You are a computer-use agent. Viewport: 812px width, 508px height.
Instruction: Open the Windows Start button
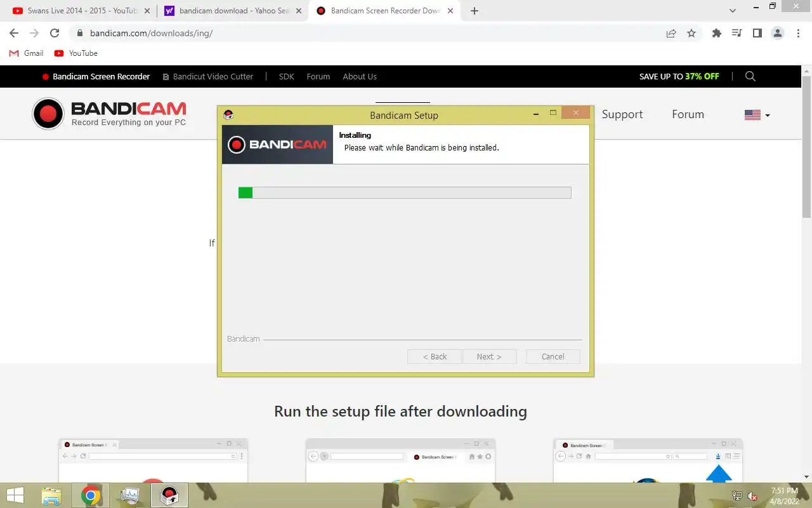click(15, 496)
